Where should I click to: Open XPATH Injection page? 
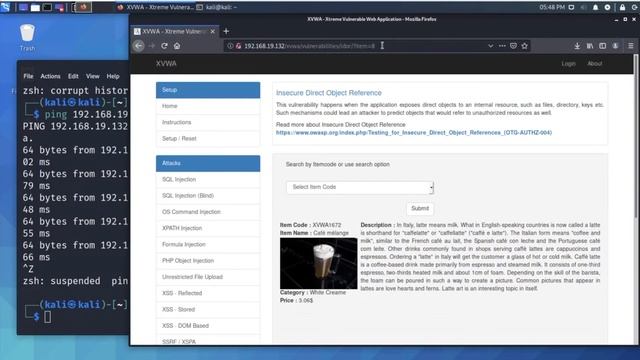coord(208,228)
